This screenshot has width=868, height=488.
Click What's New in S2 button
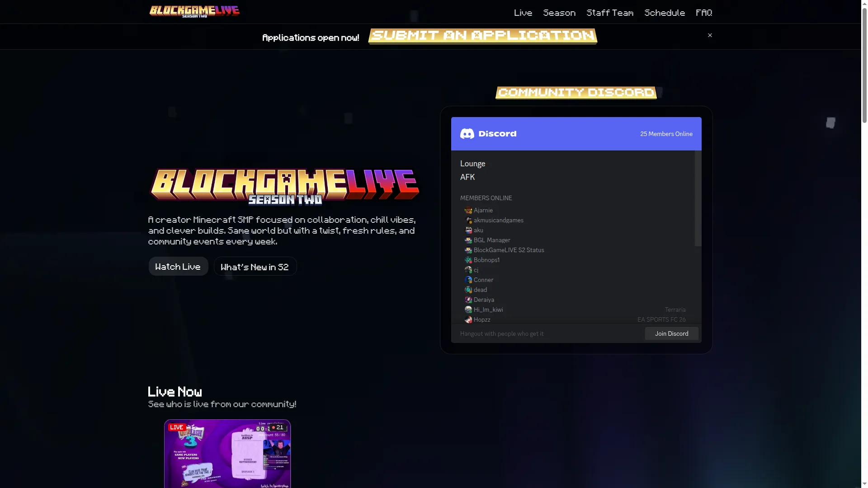click(x=255, y=267)
